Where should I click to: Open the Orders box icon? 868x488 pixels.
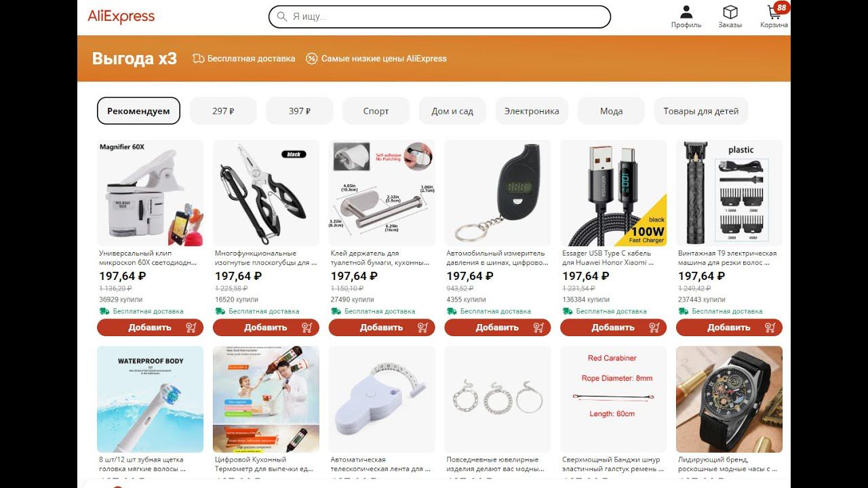coord(730,12)
